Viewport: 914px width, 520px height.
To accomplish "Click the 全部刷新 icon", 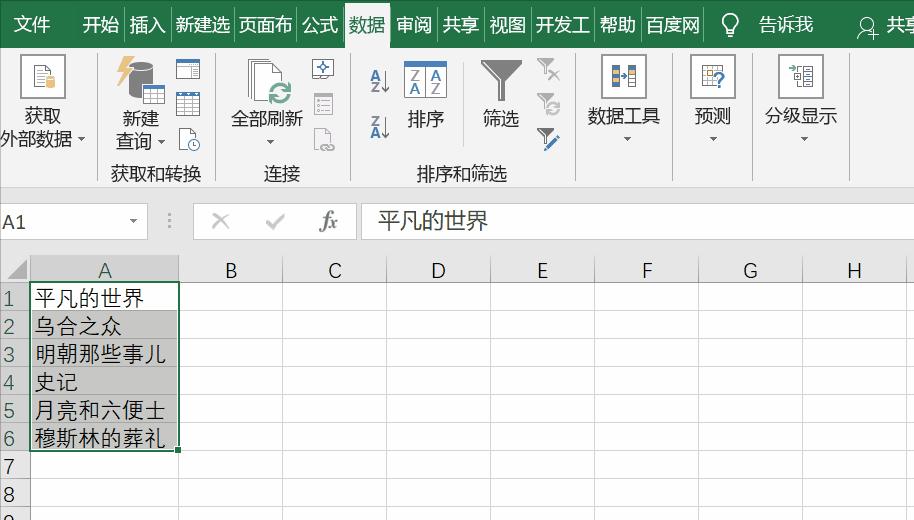I will [269, 82].
